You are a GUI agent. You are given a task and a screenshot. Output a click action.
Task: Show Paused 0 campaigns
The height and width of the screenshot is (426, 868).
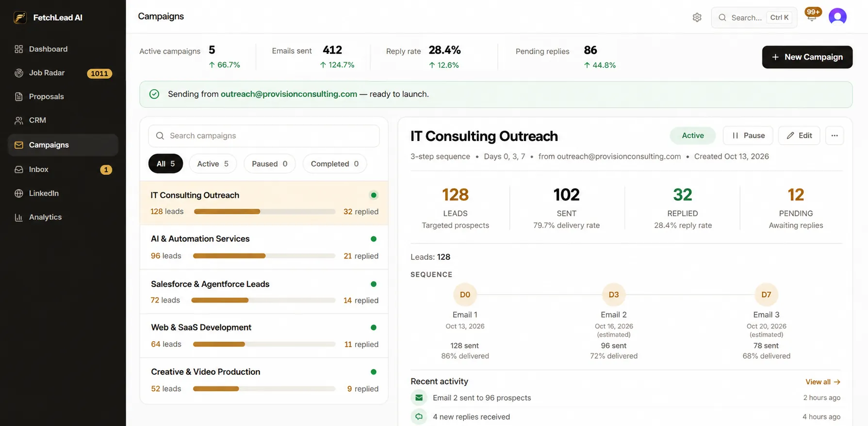click(269, 164)
